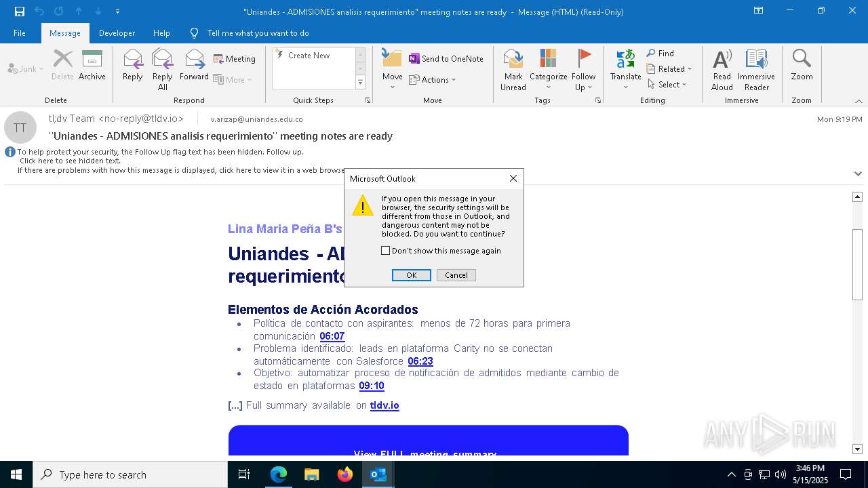
Task: Open the Ribbon Display Options button
Action: (759, 11)
